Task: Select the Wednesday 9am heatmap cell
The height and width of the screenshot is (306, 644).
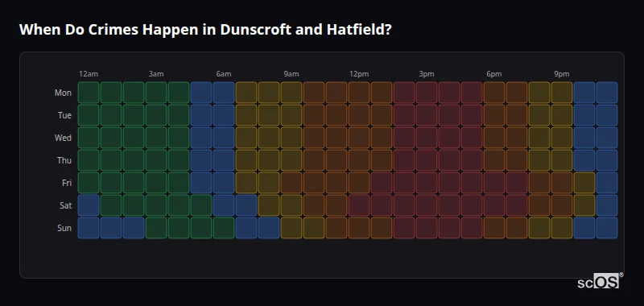Action: 291,138
